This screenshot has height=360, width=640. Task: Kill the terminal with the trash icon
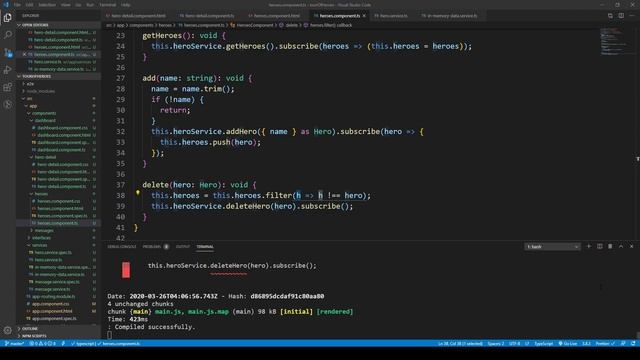610,247
